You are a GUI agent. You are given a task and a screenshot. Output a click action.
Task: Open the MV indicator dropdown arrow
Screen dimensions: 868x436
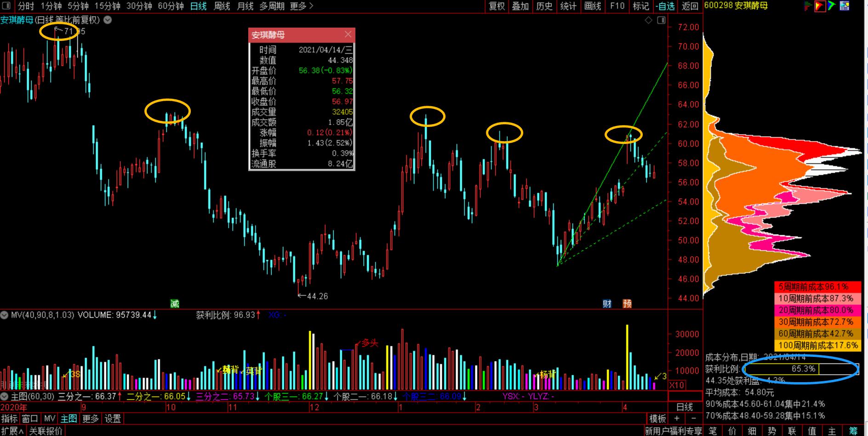[5, 315]
